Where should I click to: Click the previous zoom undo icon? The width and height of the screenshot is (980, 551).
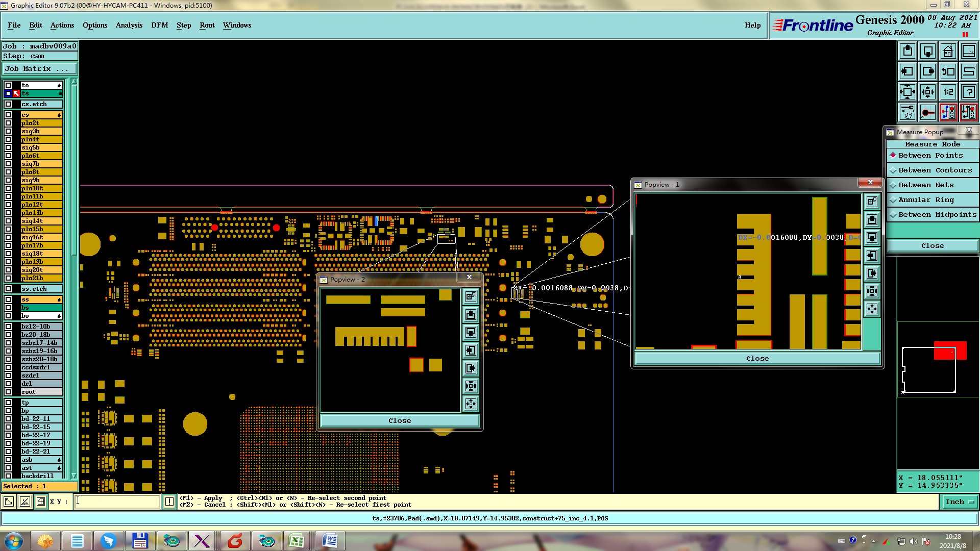[x=948, y=71]
